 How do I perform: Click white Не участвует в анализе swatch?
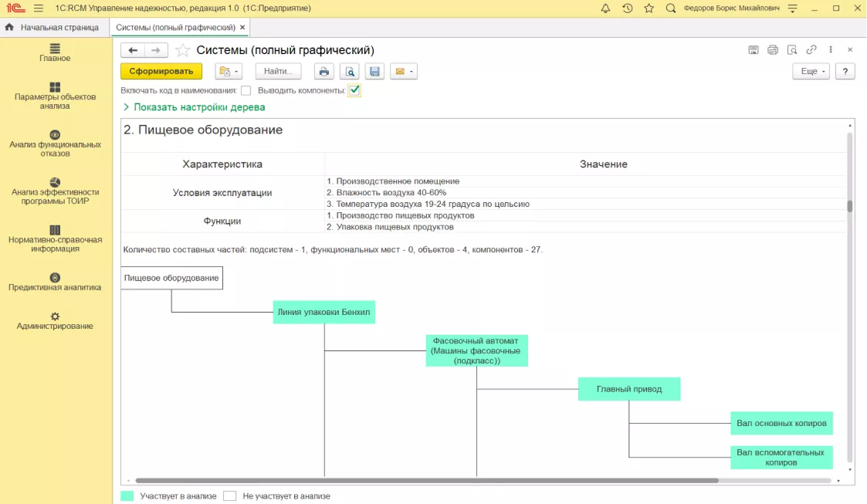(229, 496)
